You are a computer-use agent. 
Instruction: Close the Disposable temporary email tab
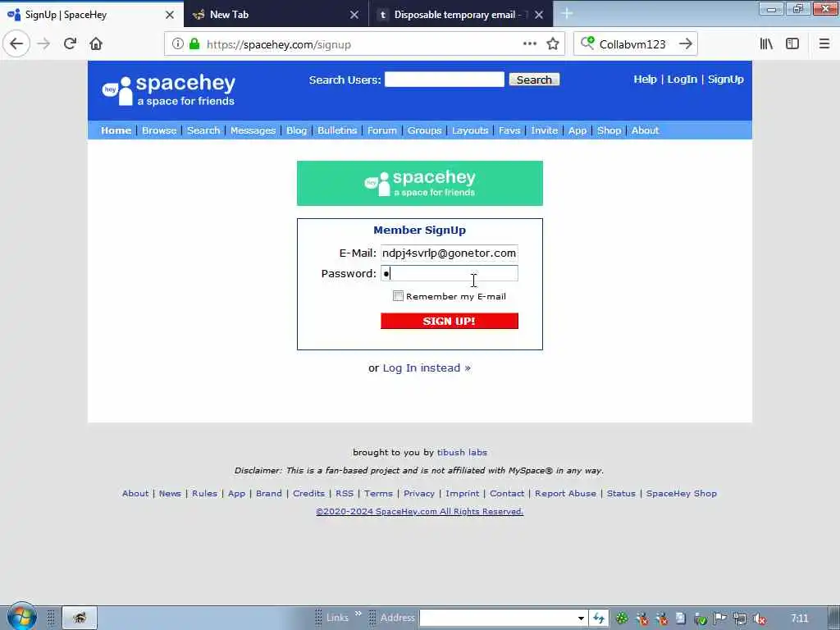click(539, 15)
